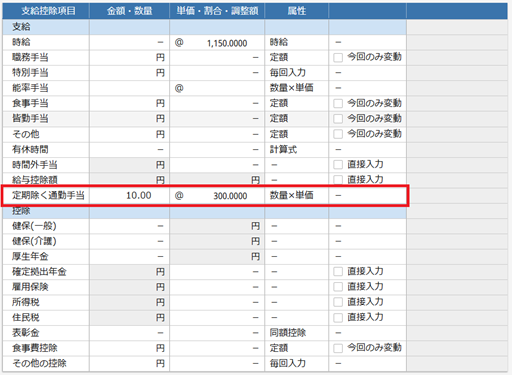Click amount field for その他の控除
The height and width of the screenshot is (375, 512).
click(129, 363)
